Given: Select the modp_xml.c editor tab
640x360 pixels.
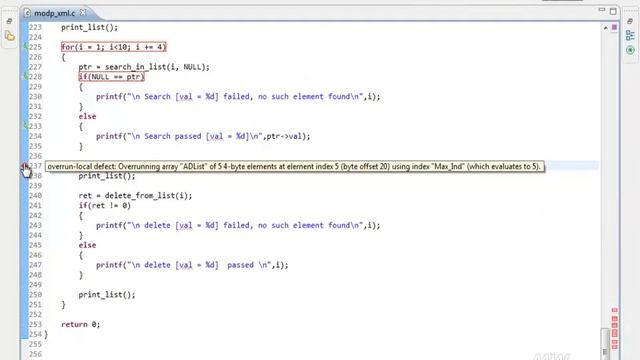Looking at the screenshot, I should pos(54,13).
